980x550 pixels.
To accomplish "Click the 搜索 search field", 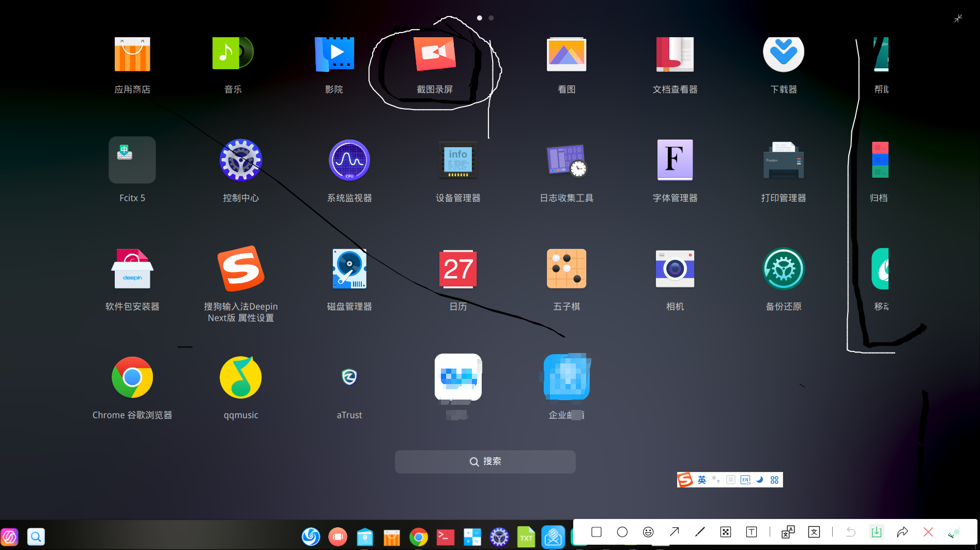I will pos(485,462).
